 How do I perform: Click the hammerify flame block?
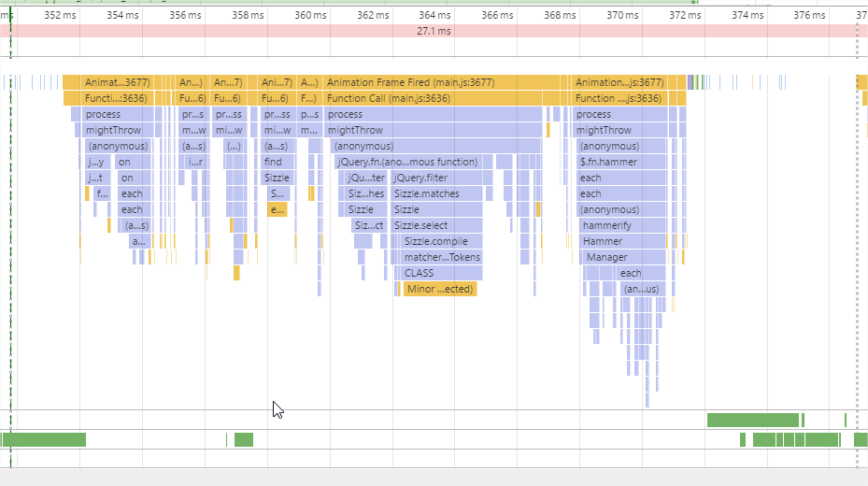[x=623, y=225]
